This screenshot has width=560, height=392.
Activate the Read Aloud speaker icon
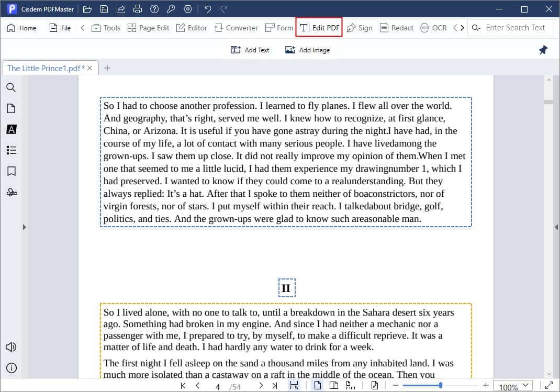tap(11, 346)
